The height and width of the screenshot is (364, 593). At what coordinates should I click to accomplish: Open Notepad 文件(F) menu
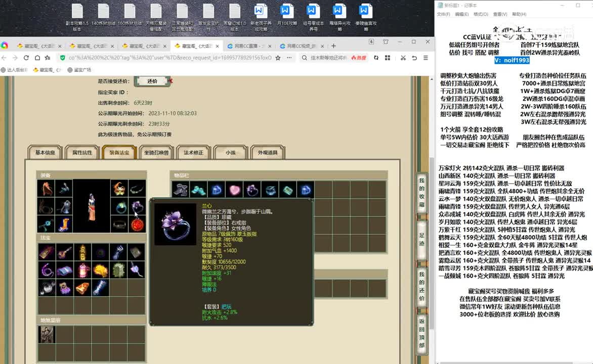[x=443, y=14]
